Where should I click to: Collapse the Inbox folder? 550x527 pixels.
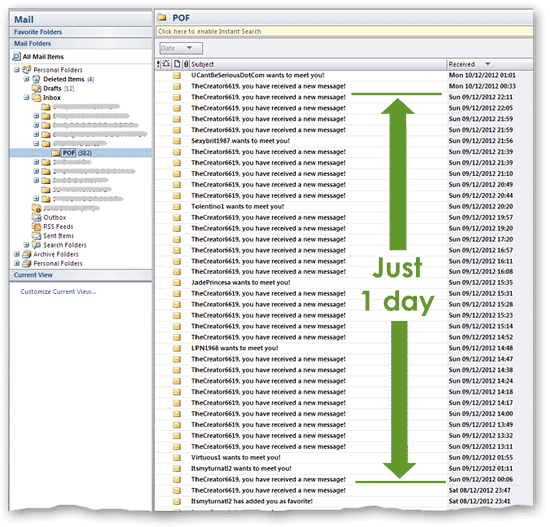coord(26,98)
